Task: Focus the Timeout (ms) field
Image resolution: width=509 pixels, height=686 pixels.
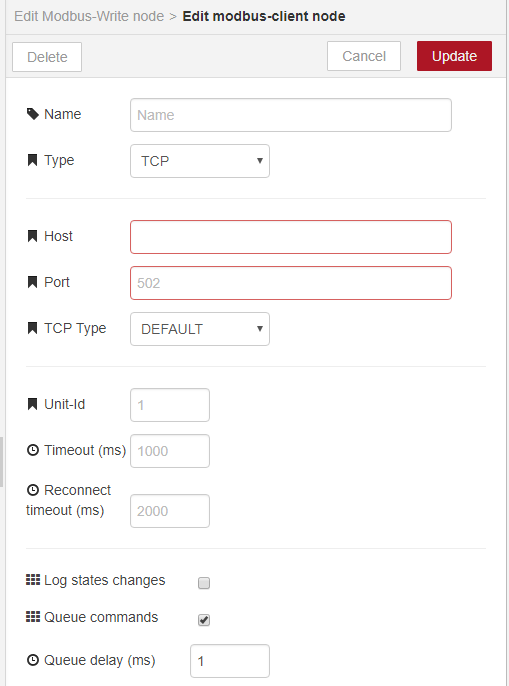Action: click(170, 451)
